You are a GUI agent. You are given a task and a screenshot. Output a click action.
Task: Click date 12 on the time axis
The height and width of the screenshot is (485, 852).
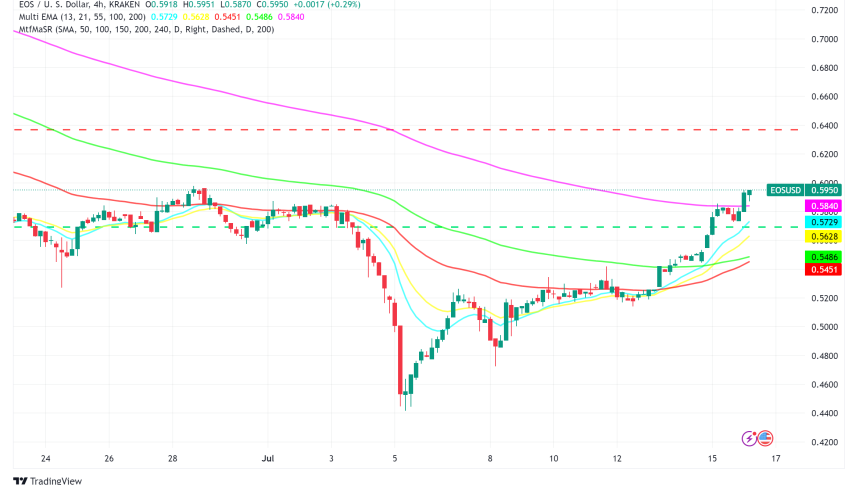pos(617,458)
